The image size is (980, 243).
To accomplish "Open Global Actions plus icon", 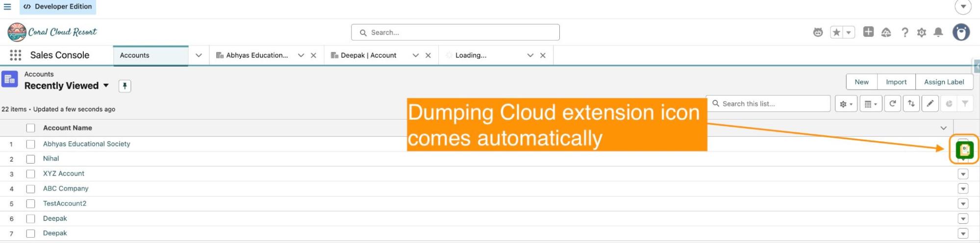I will tap(868, 32).
